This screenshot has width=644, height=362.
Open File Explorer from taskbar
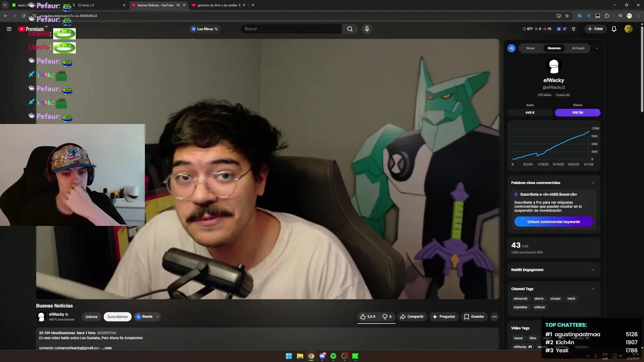click(x=300, y=356)
